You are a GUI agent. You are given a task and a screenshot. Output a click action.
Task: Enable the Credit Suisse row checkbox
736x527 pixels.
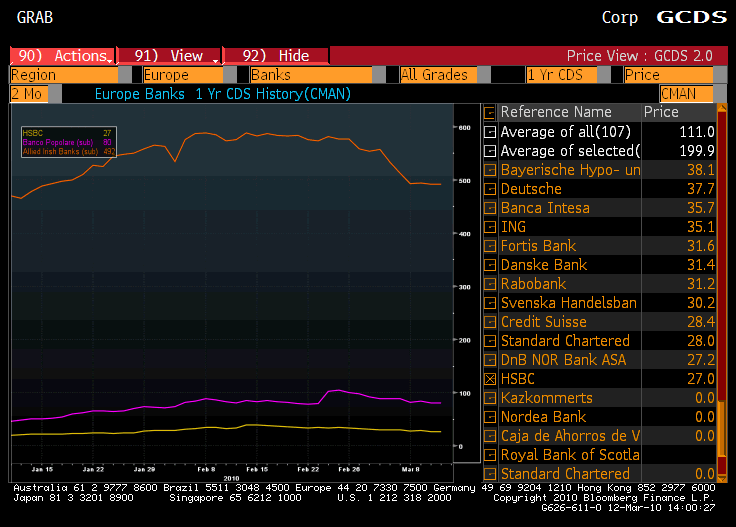click(x=490, y=322)
